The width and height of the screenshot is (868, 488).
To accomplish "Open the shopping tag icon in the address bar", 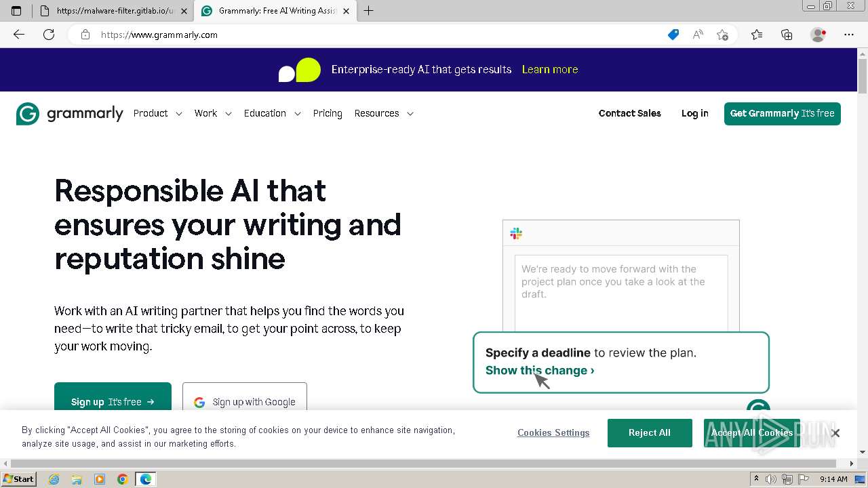I will click(673, 35).
